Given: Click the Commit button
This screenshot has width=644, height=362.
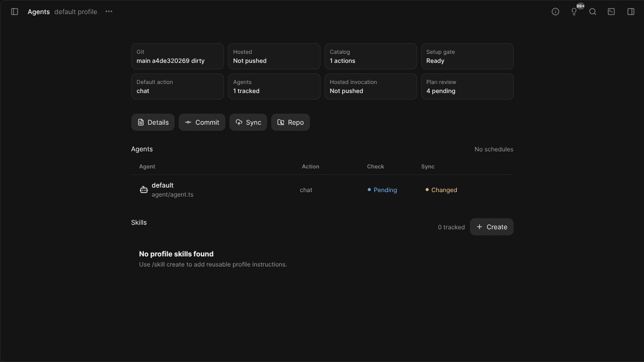Looking at the screenshot, I should [202, 122].
